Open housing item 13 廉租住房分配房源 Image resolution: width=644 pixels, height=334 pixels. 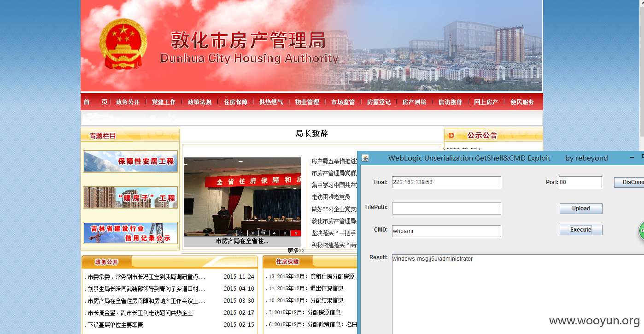[312, 276]
